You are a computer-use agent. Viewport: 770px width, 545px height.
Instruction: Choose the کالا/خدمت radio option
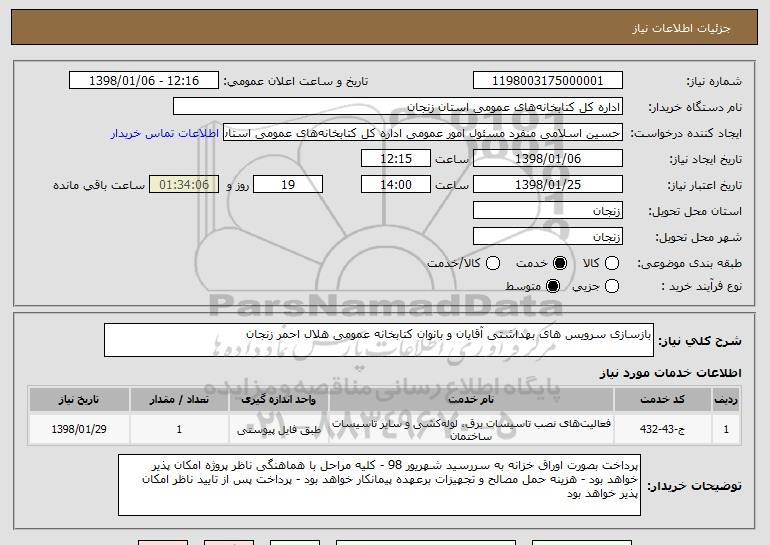click(x=491, y=263)
